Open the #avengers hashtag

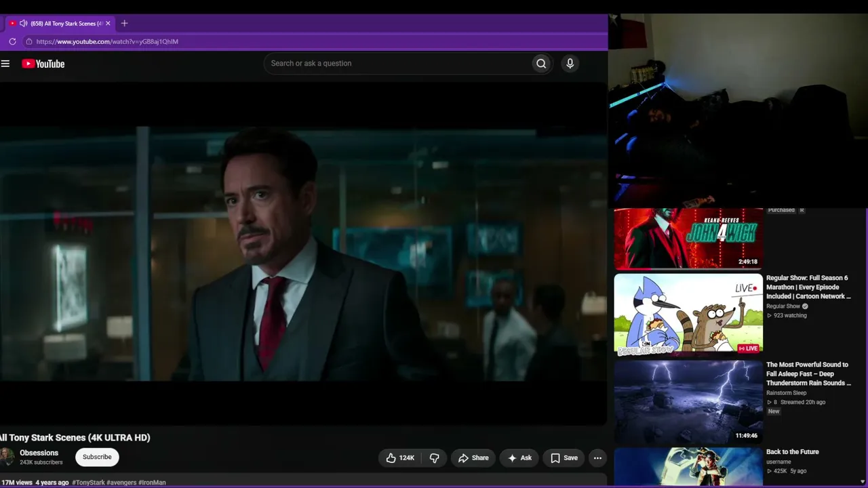[121, 483]
